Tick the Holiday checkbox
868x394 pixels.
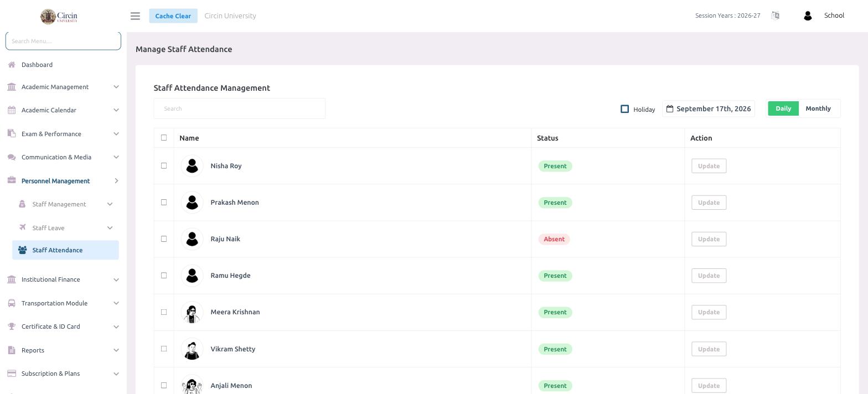pyautogui.click(x=625, y=109)
